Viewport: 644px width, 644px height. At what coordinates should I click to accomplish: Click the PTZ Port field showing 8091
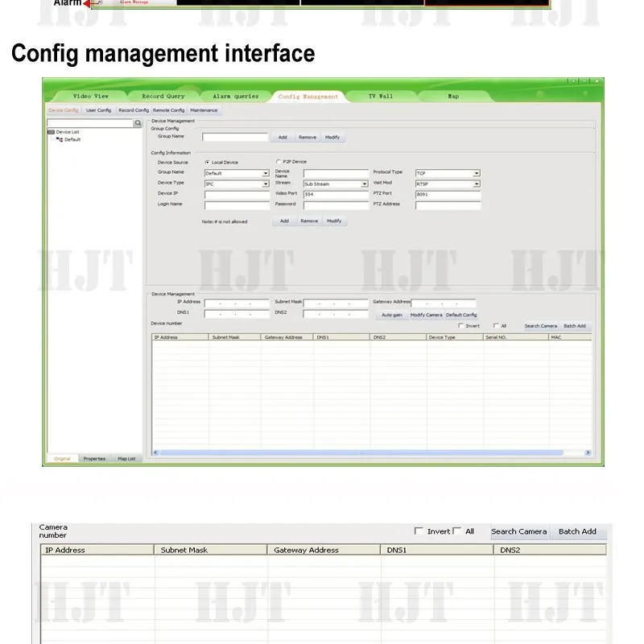tap(448, 195)
